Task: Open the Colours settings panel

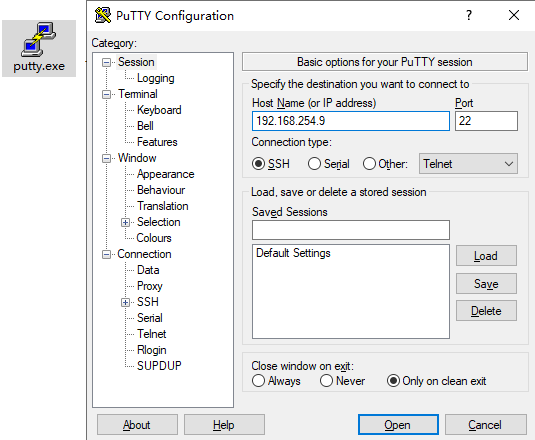Action: click(154, 238)
